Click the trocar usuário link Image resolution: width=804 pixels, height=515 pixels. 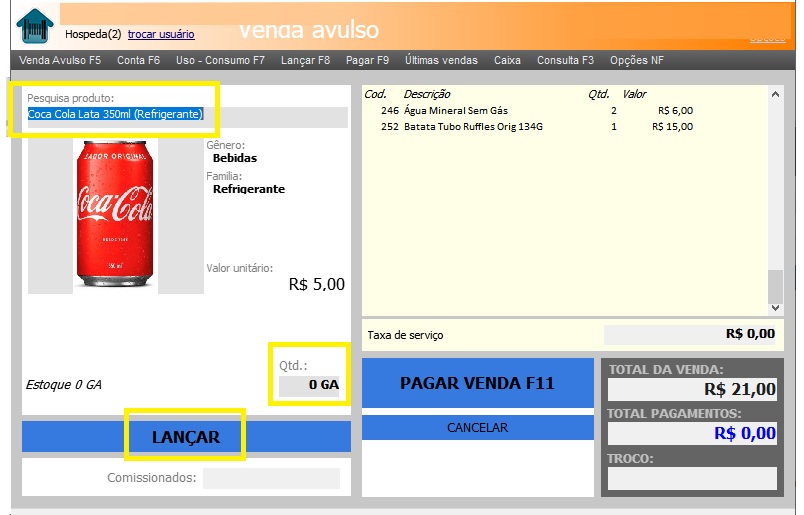161,34
